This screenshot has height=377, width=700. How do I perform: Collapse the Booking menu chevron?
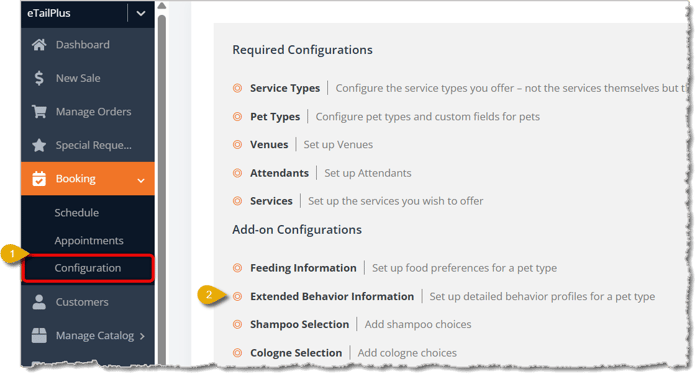click(x=141, y=180)
